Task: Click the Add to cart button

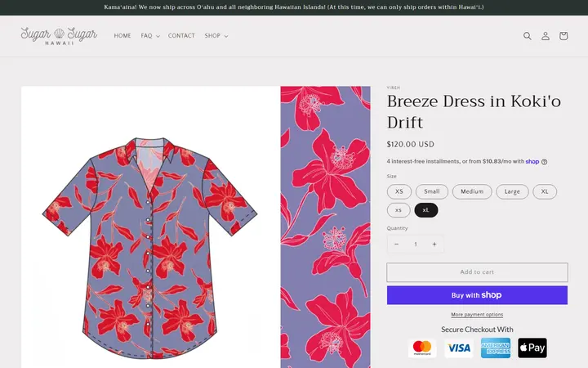Action: (x=477, y=272)
